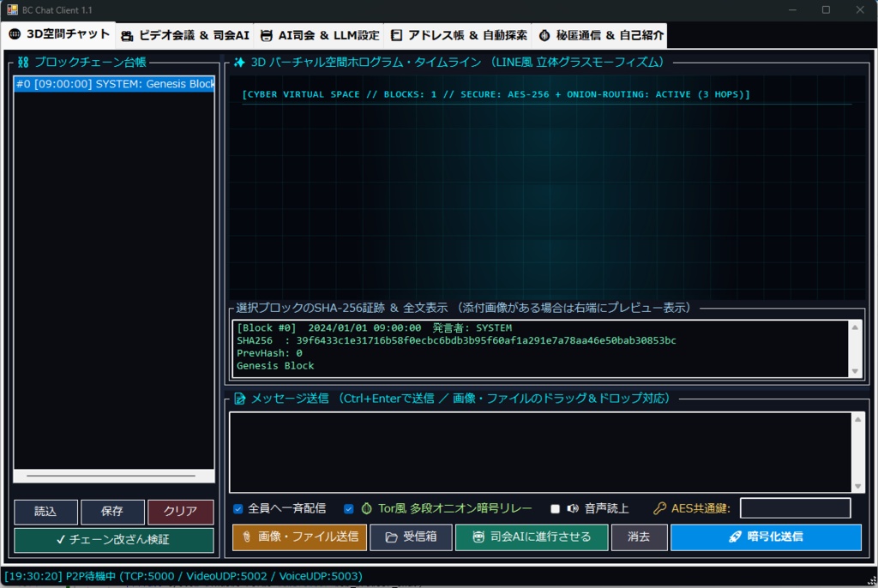Screen dimensions: 878x588
Task: Click the P2P待機中 status bar text
Action: [x=183, y=576]
